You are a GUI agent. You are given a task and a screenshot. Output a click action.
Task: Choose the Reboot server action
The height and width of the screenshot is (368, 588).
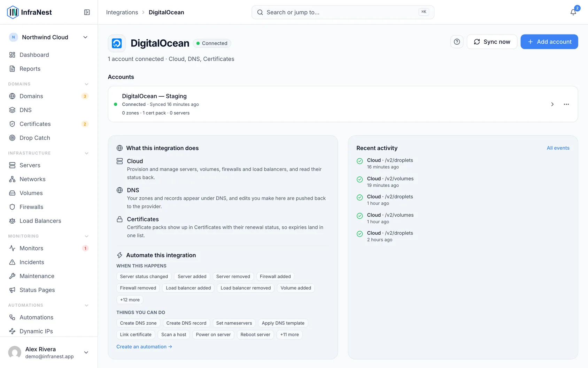pos(255,335)
